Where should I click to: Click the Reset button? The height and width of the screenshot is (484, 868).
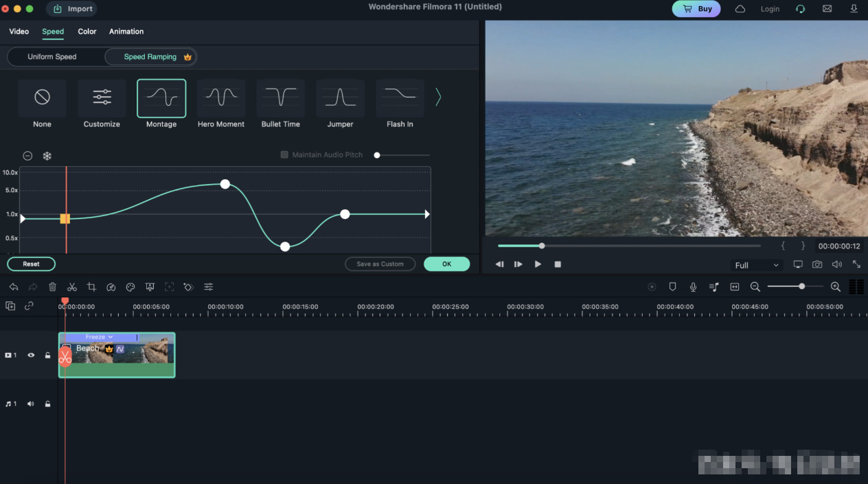[x=31, y=264]
